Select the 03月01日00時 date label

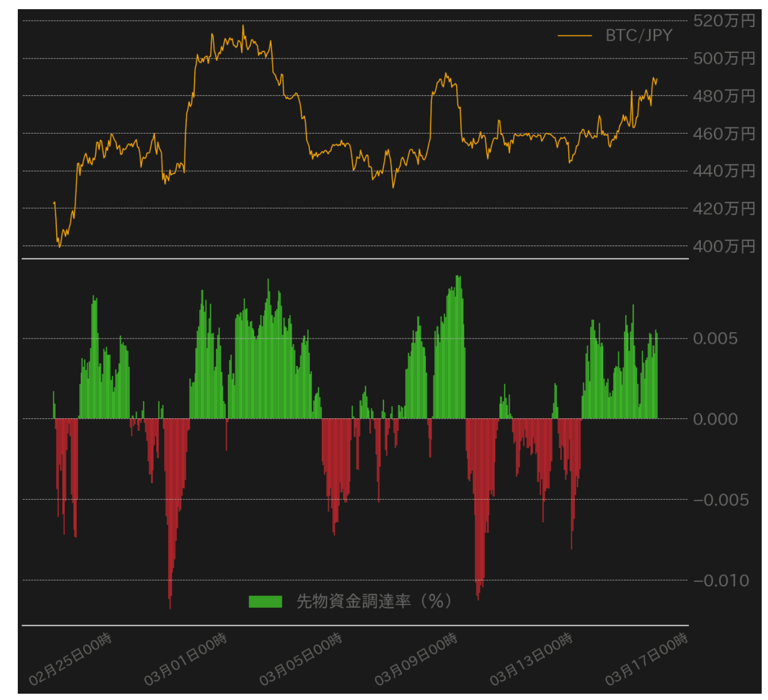(186, 659)
